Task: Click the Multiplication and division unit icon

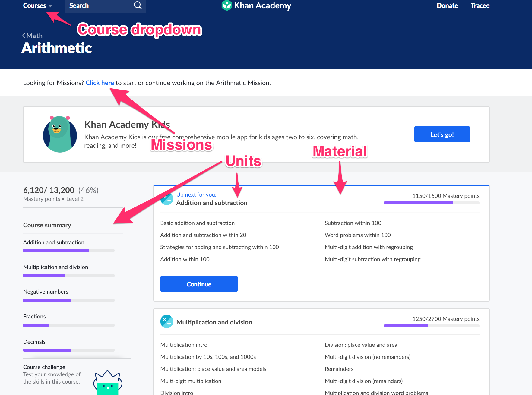Action: point(166,321)
